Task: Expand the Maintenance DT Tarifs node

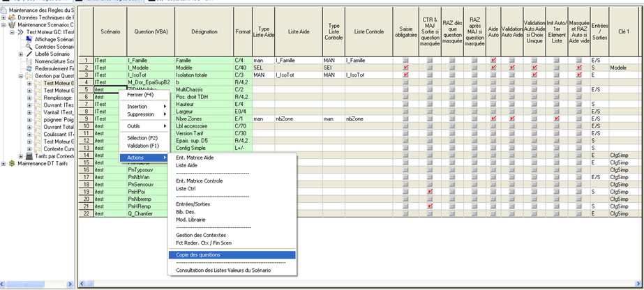Action: 3,164
